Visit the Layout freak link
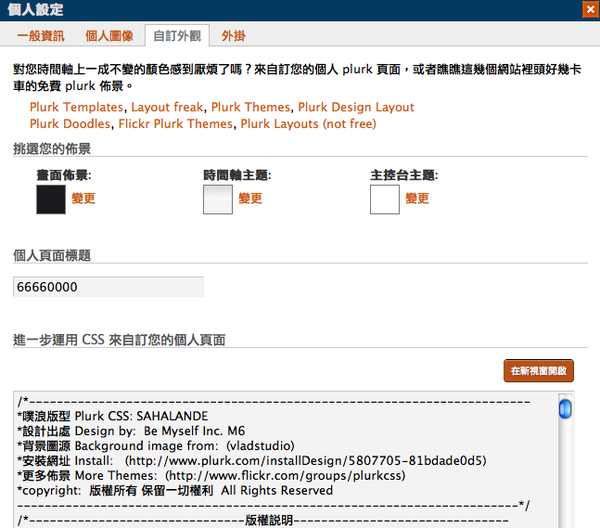 [167, 107]
